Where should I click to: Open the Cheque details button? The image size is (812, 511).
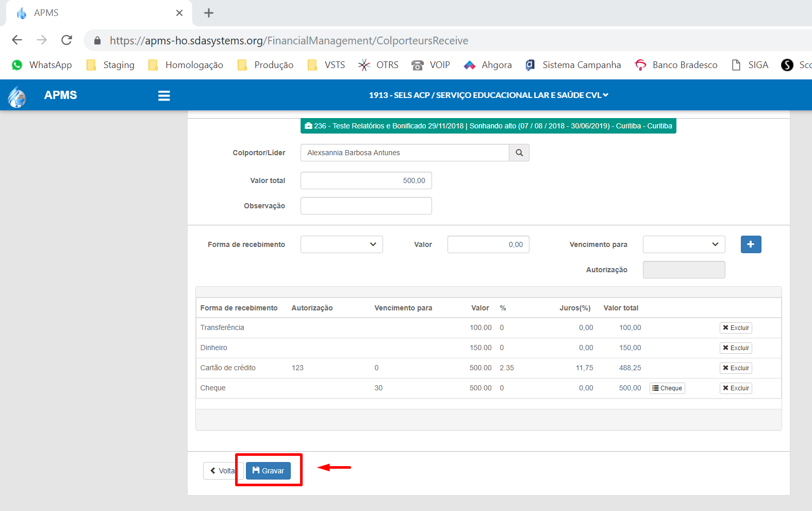[667, 388]
